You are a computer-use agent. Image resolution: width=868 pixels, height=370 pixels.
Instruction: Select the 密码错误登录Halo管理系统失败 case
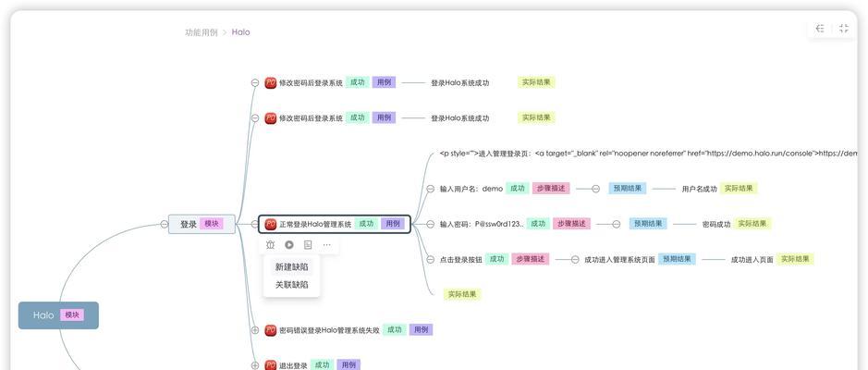tap(329, 330)
